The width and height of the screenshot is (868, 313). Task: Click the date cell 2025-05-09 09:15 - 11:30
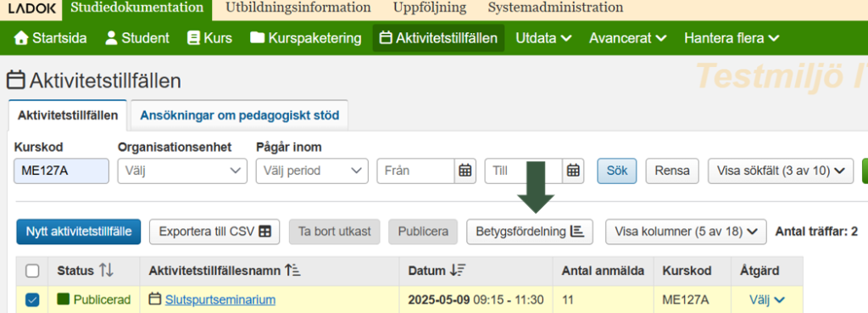[476, 299]
